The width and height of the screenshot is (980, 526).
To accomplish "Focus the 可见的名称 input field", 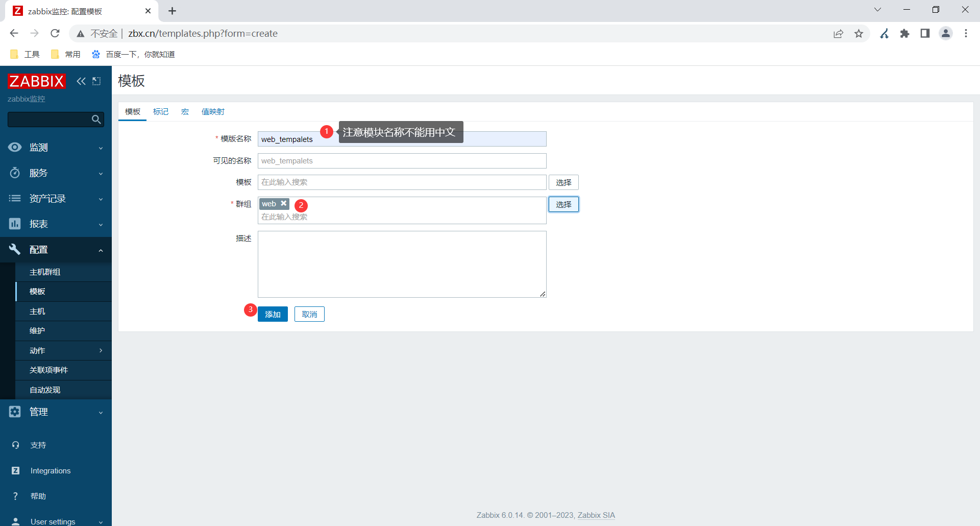I will coord(402,161).
